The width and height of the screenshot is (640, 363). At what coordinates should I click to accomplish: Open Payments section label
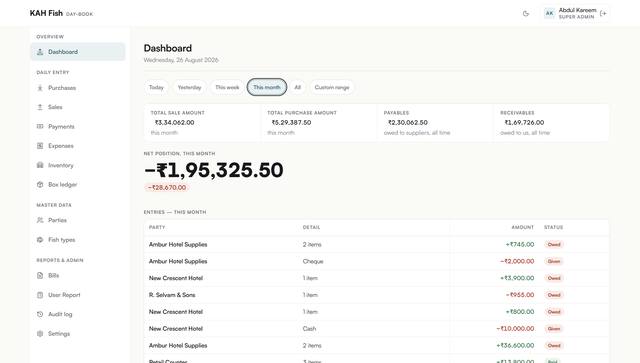coord(61,127)
